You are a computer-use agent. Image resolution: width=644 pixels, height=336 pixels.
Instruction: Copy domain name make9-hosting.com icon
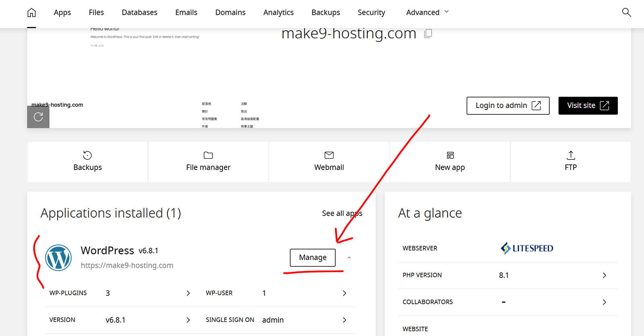428,33
